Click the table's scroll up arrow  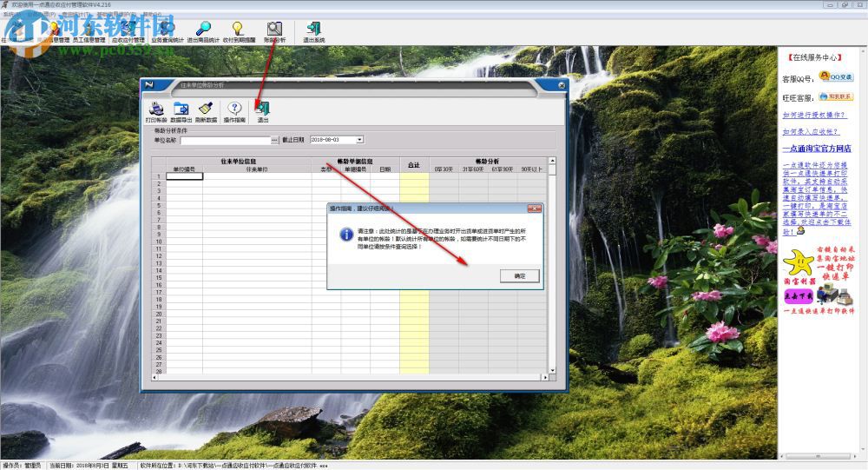coord(552,162)
